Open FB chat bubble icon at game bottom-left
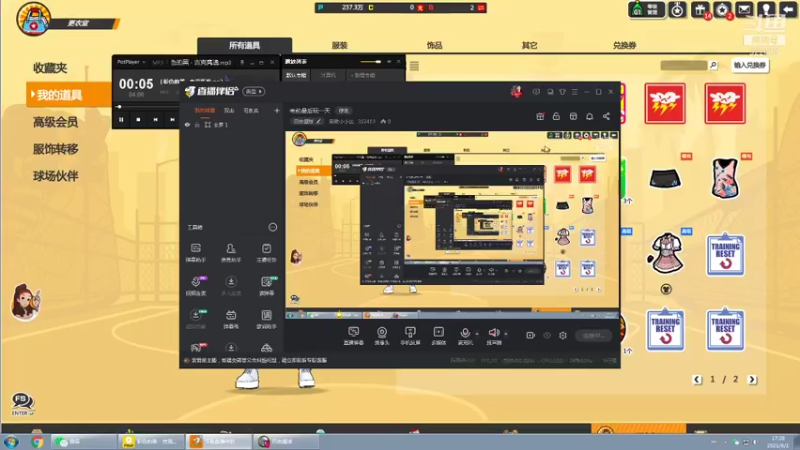 [22, 403]
